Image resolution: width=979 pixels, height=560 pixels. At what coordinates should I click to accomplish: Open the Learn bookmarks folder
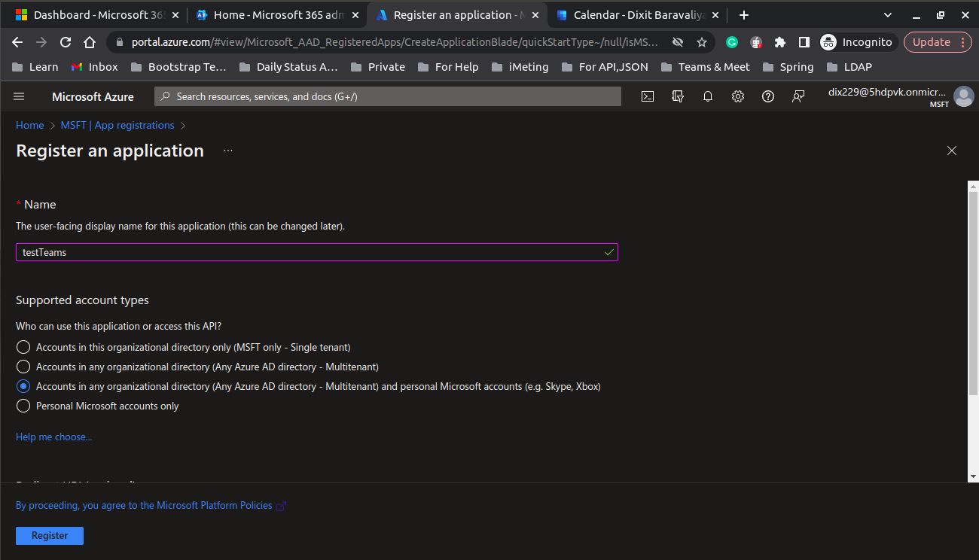[36, 67]
